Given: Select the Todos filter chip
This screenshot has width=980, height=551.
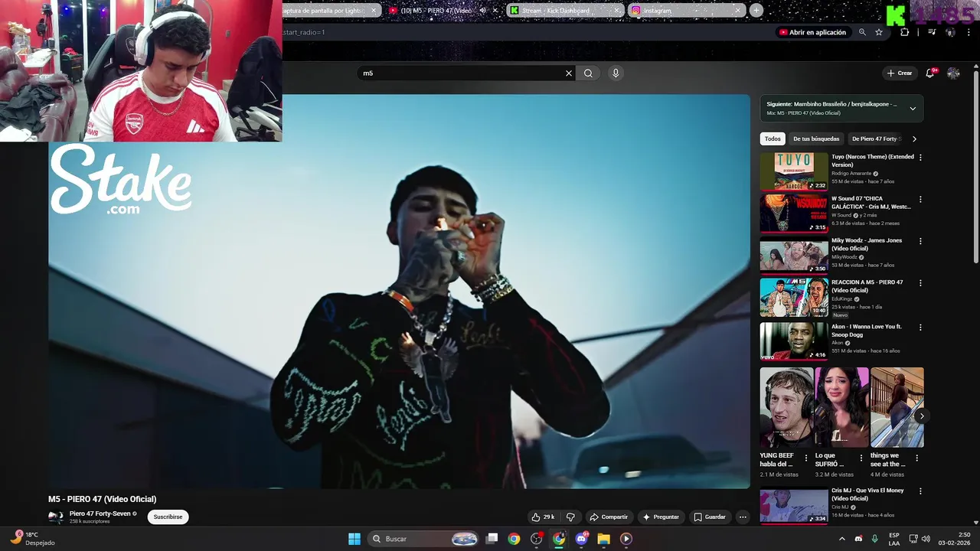Looking at the screenshot, I should [773, 139].
